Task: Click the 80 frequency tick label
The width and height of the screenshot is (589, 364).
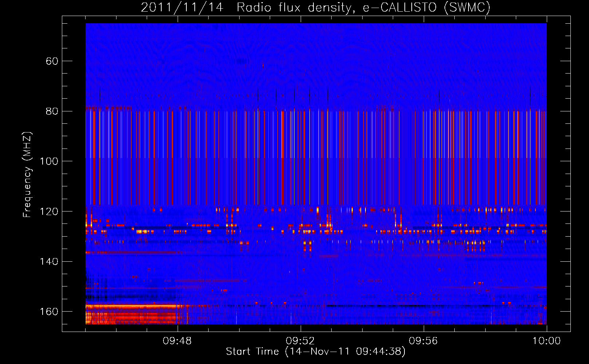Action: pyautogui.click(x=52, y=111)
